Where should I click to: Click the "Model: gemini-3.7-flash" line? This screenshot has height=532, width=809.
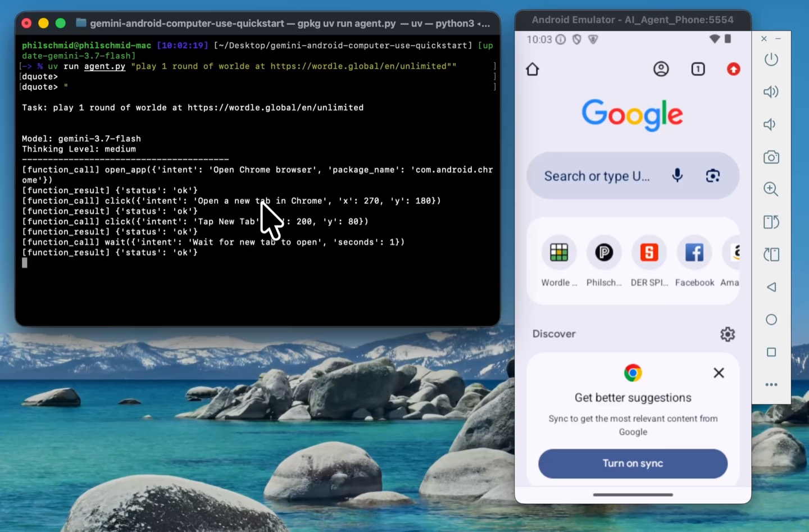coord(81,139)
